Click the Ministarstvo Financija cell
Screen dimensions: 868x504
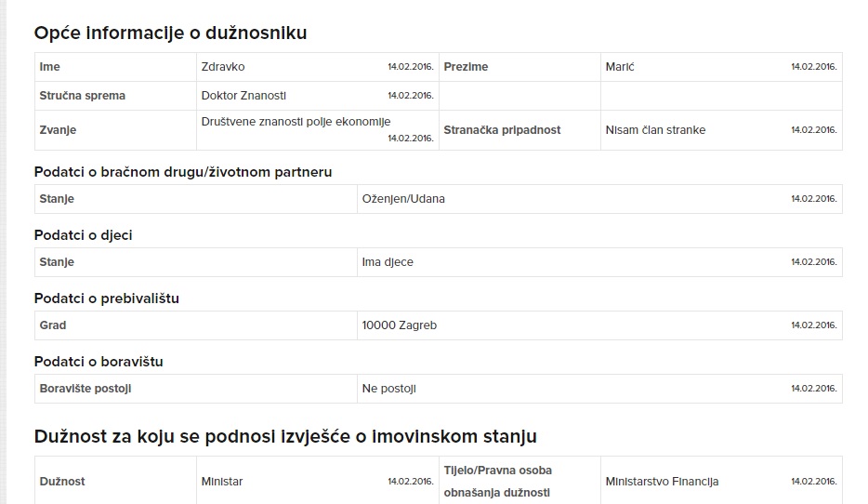click(721, 482)
